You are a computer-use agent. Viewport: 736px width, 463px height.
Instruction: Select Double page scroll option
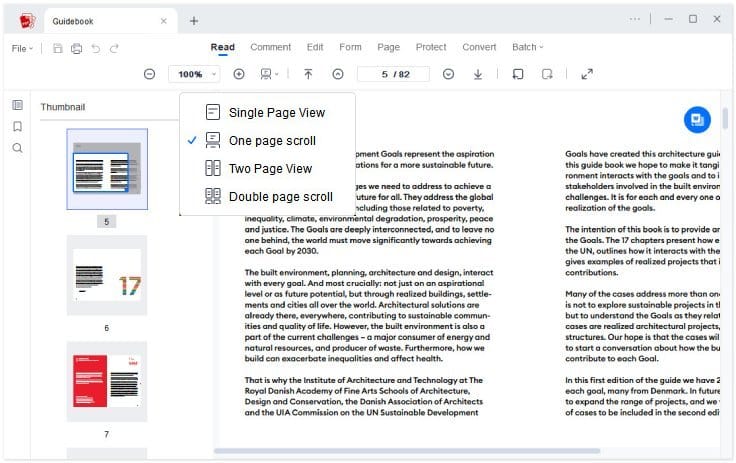267,197
